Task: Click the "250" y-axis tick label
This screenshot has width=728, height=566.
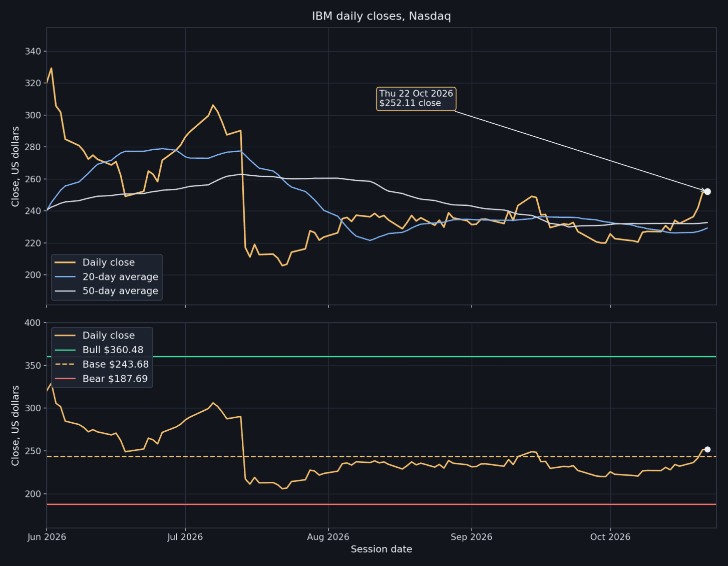Action: tap(33, 451)
